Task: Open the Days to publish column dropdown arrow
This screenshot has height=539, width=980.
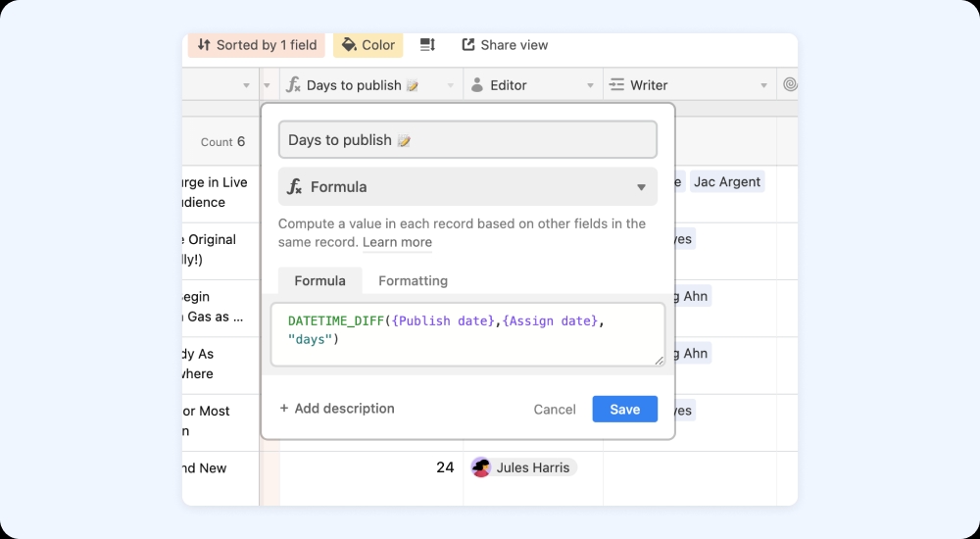Action: click(x=451, y=85)
